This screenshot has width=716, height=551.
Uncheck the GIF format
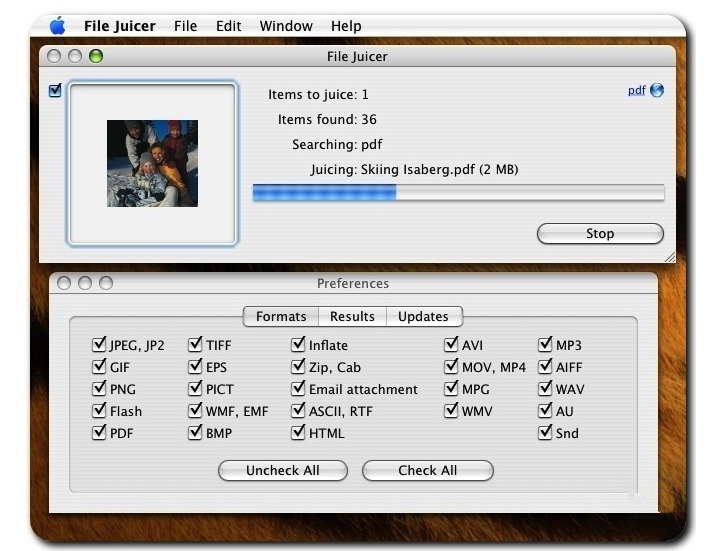tap(99, 366)
